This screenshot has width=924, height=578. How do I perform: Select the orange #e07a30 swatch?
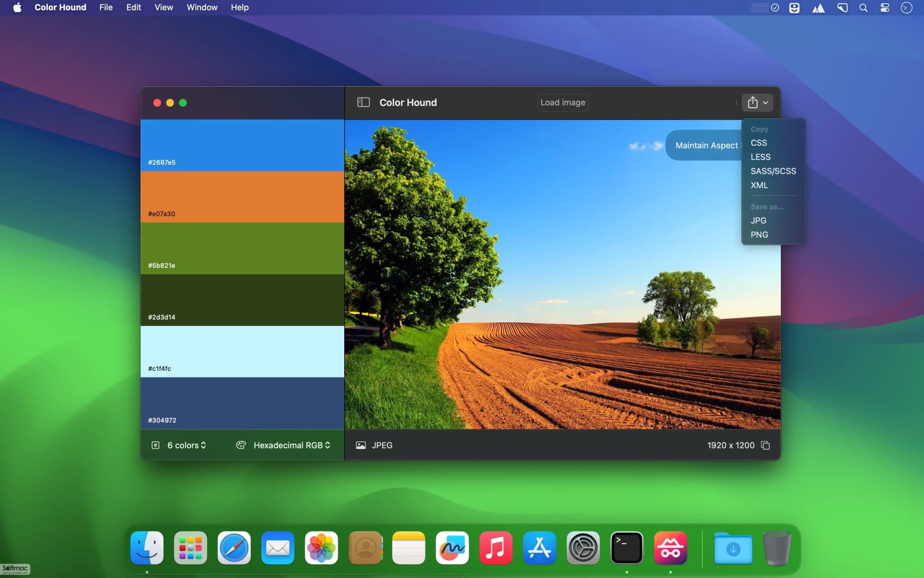pos(242,197)
